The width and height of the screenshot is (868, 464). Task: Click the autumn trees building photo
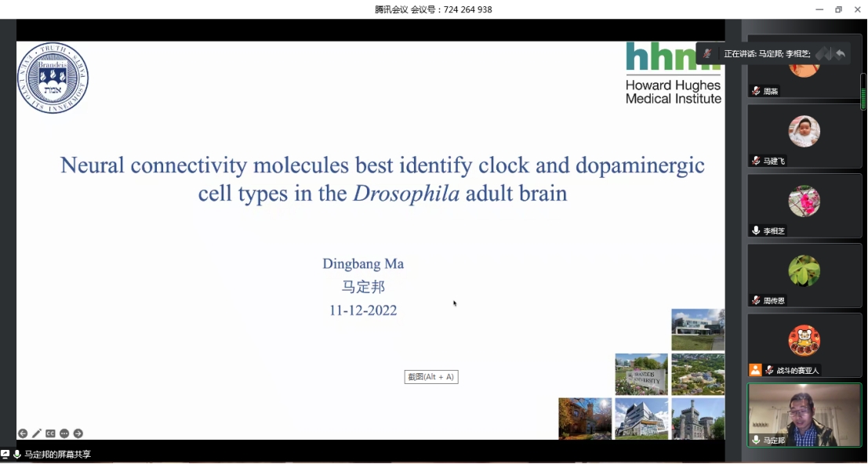(x=585, y=419)
